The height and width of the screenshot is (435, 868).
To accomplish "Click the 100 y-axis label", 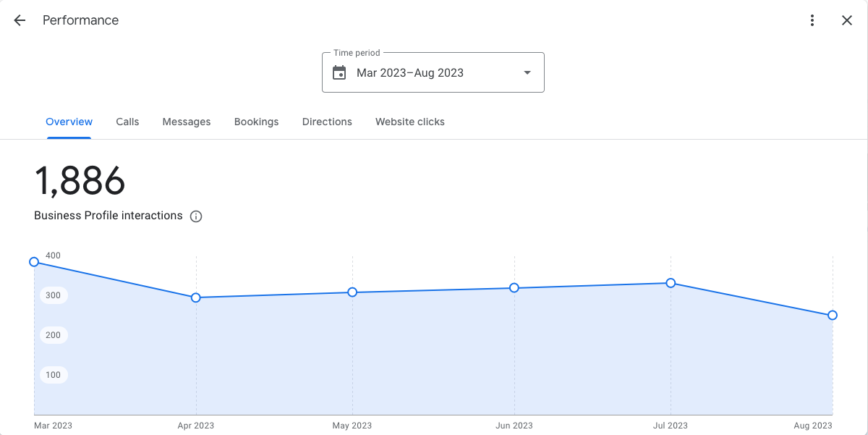I will (x=54, y=375).
